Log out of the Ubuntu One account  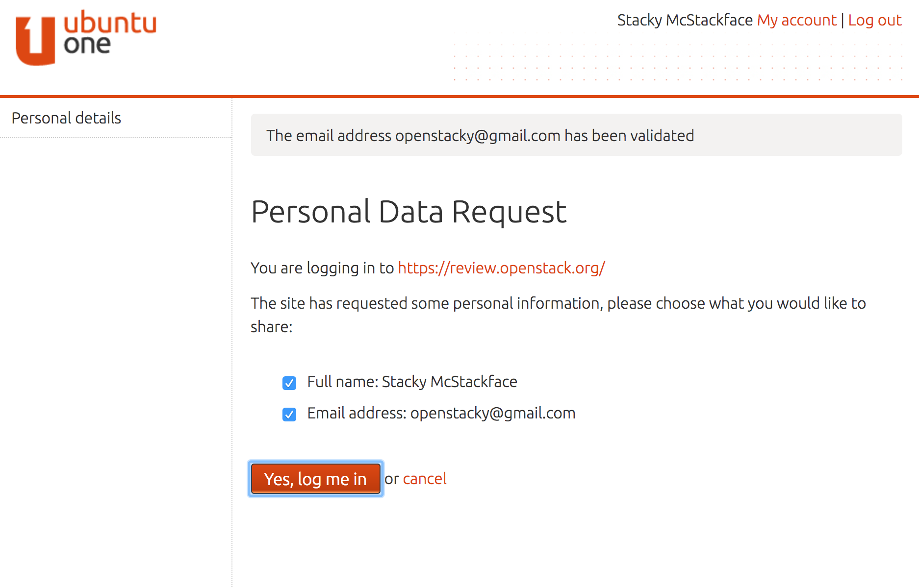tap(874, 20)
